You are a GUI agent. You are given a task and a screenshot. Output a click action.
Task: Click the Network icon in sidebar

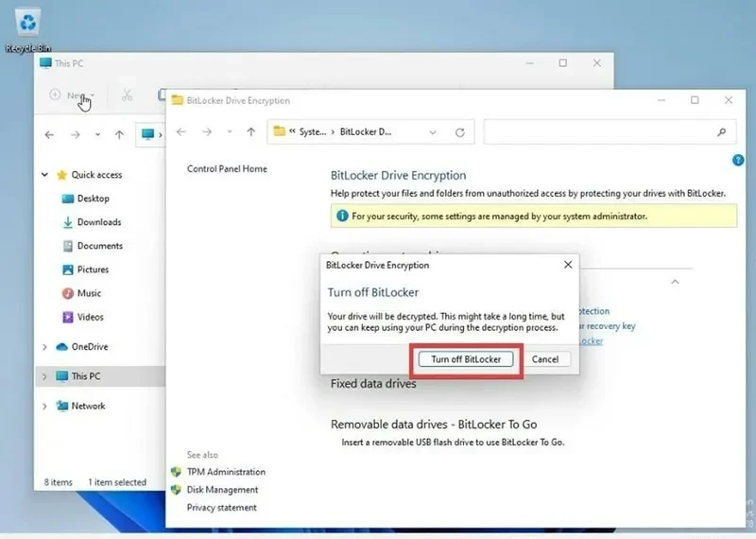tap(61, 406)
